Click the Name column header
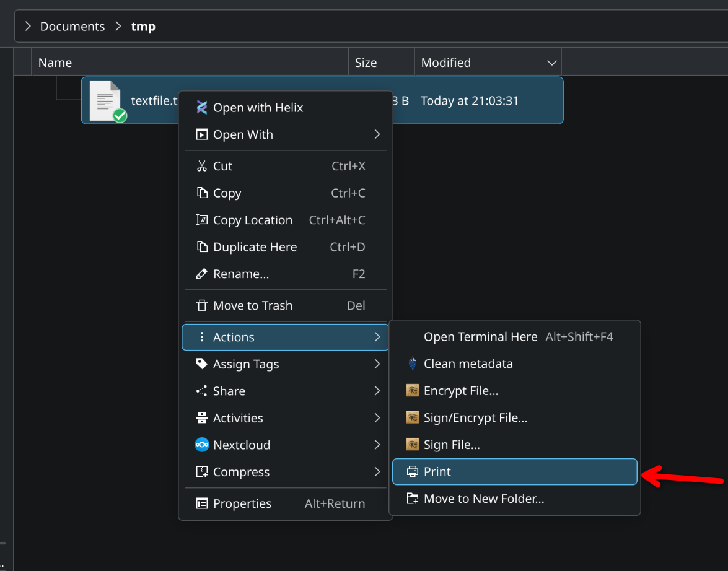Screen dimensions: 728x571 point(55,63)
